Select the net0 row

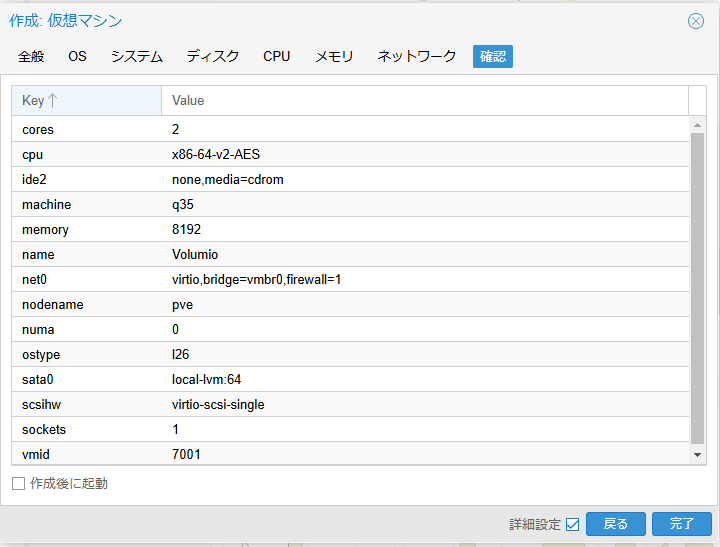pyautogui.click(x=350, y=279)
